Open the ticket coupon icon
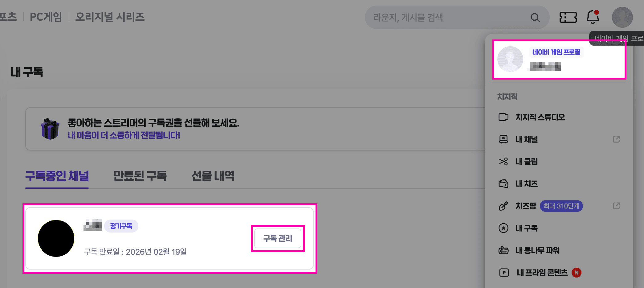 click(568, 17)
